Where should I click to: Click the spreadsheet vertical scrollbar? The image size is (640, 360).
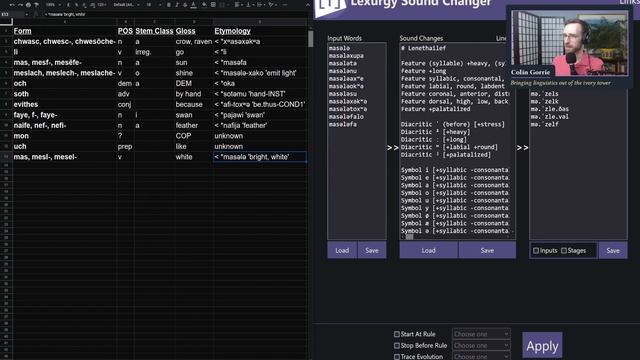click(311, 40)
